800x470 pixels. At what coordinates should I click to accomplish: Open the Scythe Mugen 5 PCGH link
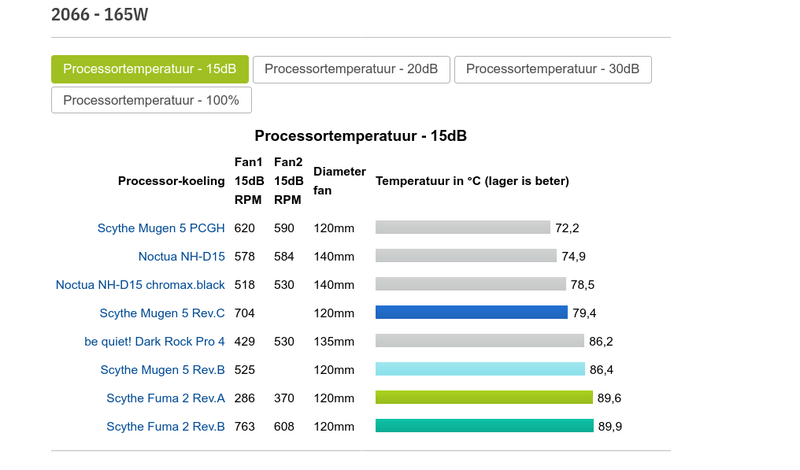[x=161, y=228]
